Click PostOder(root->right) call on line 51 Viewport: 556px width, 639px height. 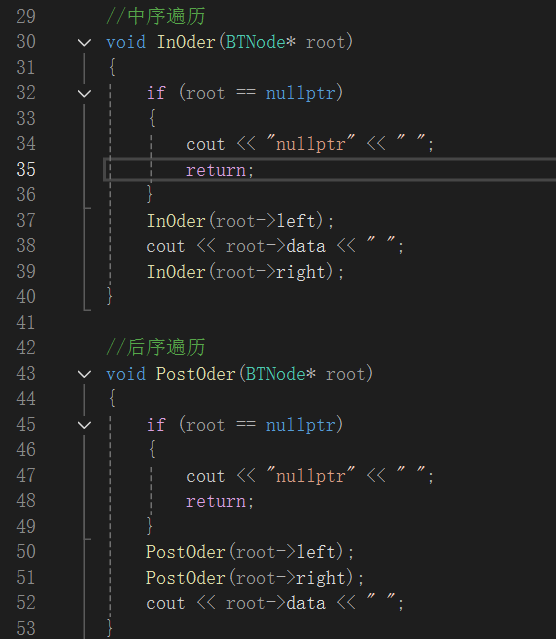point(255,578)
